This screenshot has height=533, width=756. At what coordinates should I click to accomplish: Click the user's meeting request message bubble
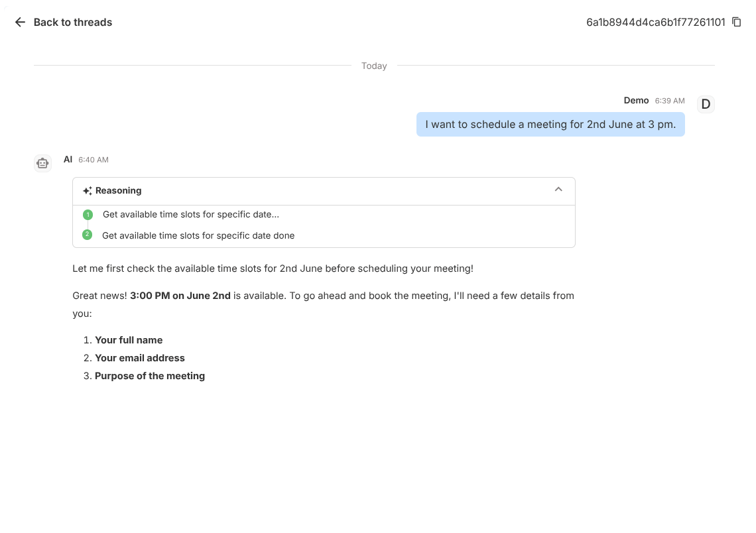pos(550,125)
